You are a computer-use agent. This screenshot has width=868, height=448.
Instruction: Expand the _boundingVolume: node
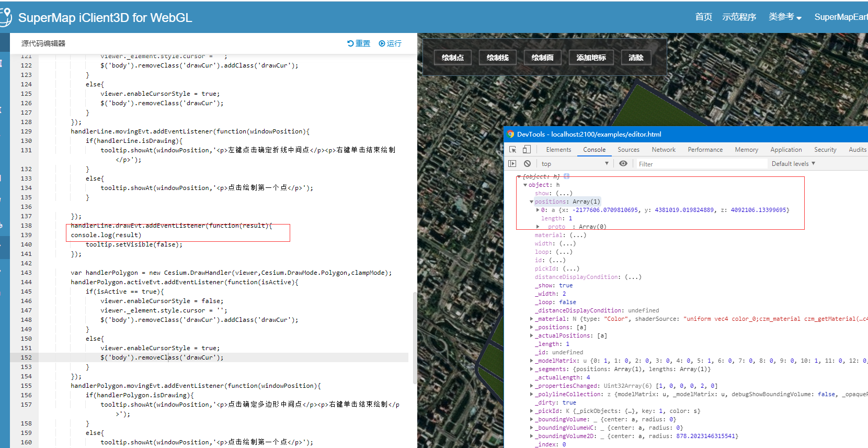point(531,419)
